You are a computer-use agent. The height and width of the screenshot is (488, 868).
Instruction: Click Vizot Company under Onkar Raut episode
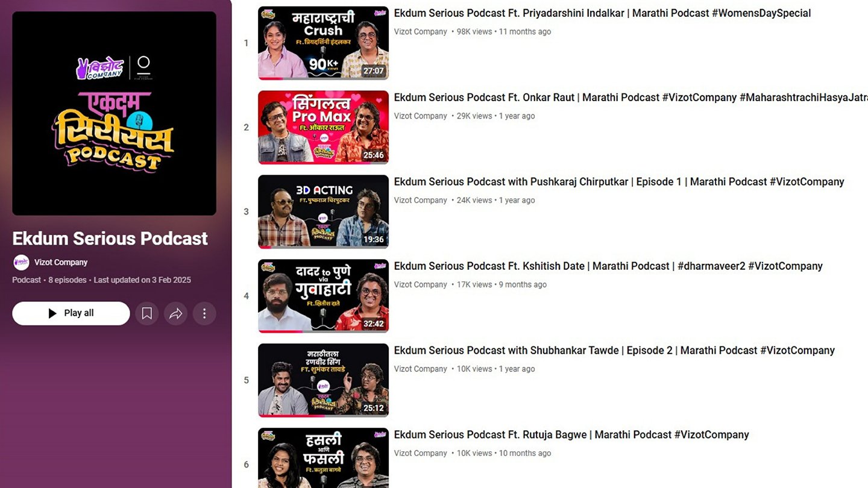click(x=421, y=116)
